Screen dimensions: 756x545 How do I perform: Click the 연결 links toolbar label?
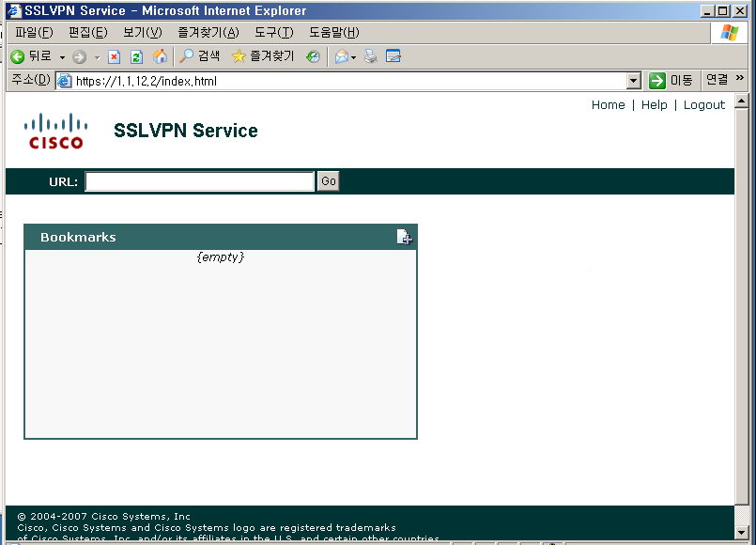pyautogui.click(x=717, y=80)
